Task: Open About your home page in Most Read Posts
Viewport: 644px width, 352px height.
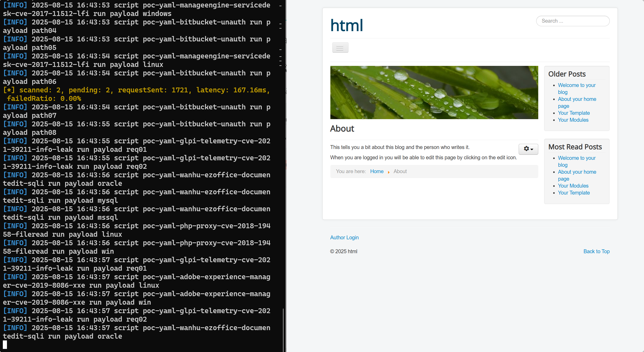Action: click(x=577, y=172)
